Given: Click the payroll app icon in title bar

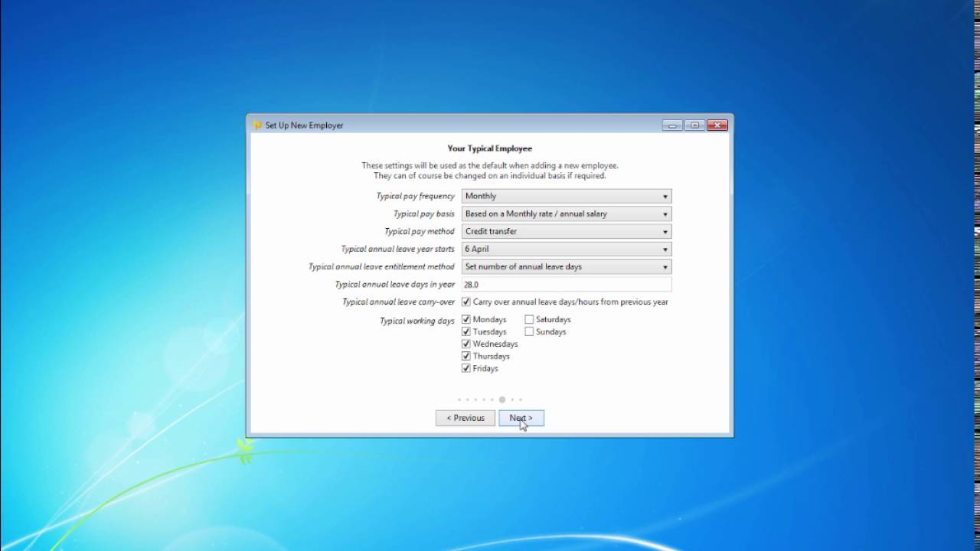Looking at the screenshot, I should 258,126.
